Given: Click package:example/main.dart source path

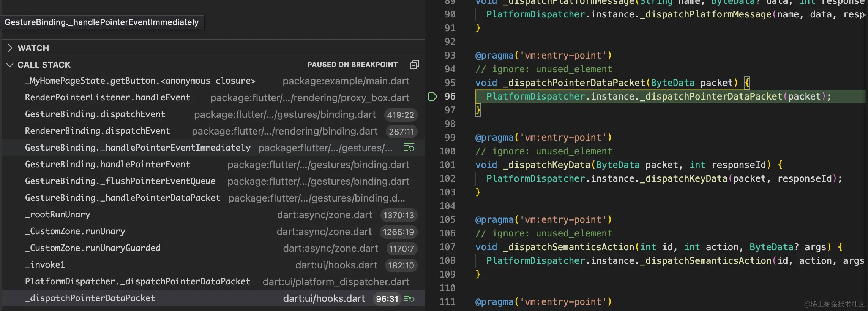Looking at the screenshot, I should click(346, 81).
